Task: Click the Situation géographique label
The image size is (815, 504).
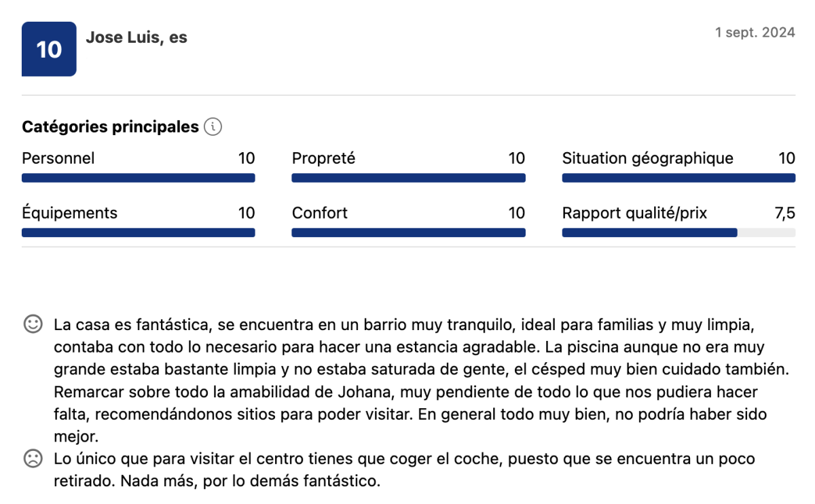Action: click(647, 159)
